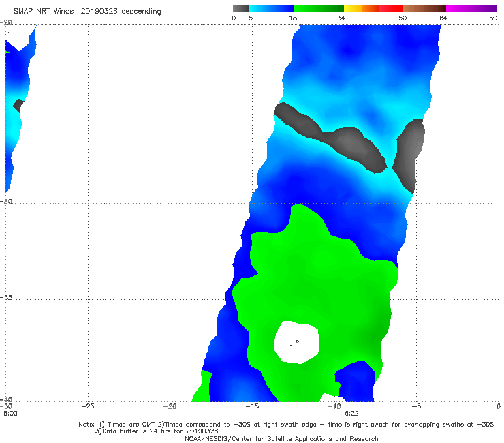The image size is (504, 443).
Task: Click the swath time label "6:00"
Action: [10, 414]
